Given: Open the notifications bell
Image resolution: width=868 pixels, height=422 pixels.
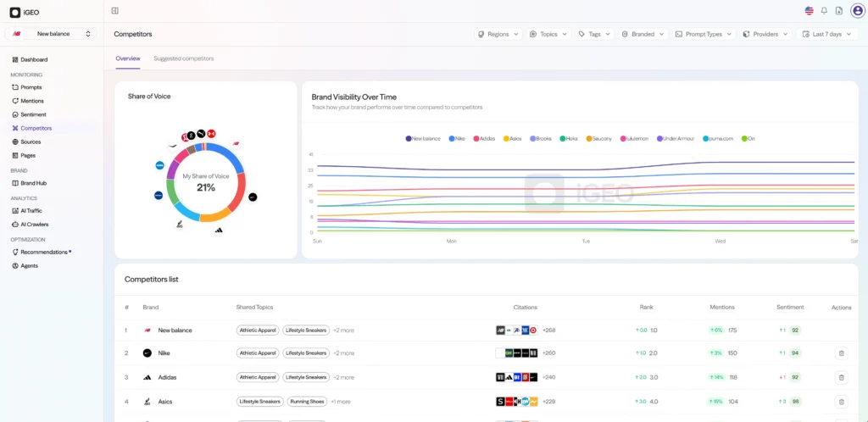Looking at the screenshot, I should tap(824, 10).
